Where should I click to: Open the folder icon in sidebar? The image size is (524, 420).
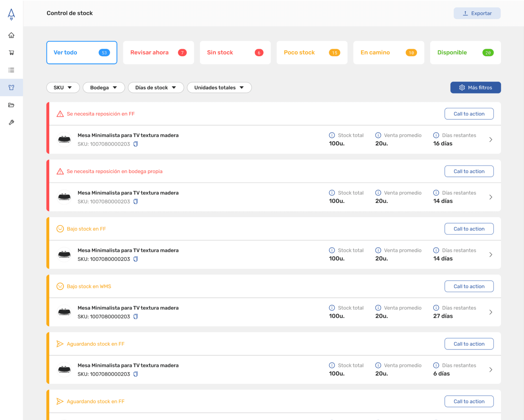point(12,105)
